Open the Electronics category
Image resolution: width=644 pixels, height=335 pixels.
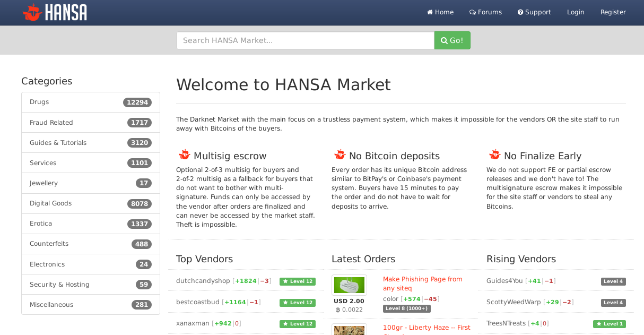click(x=47, y=264)
